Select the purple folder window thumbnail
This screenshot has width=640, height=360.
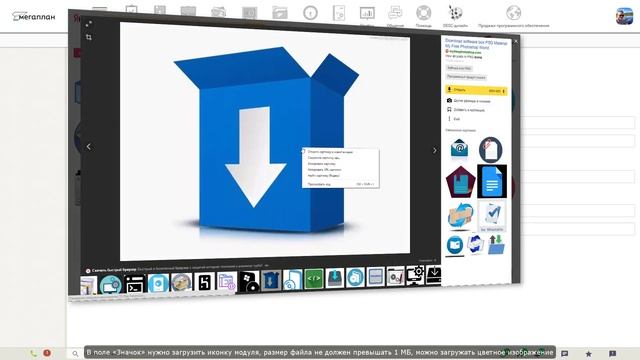227,282
